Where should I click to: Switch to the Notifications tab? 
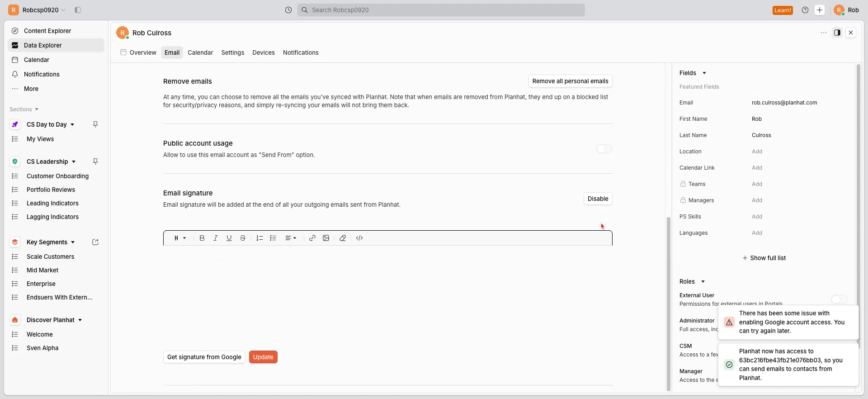(x=301, y=52)
